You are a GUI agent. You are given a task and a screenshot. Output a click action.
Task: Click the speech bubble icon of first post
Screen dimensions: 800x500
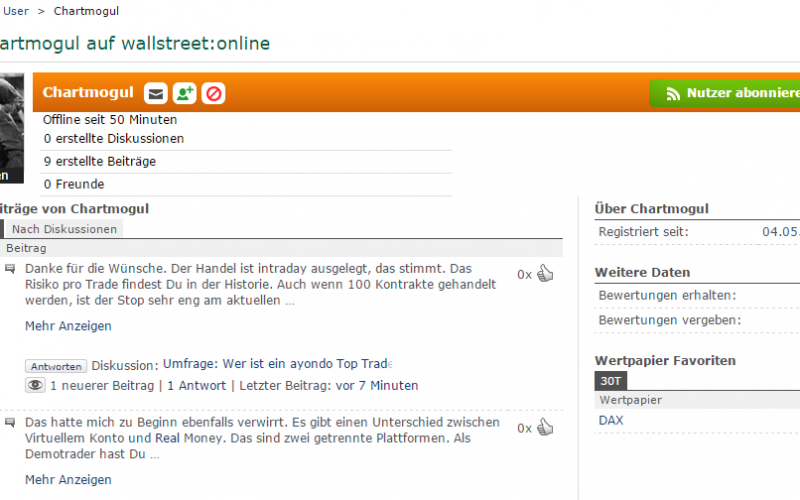tap(10, 269)
